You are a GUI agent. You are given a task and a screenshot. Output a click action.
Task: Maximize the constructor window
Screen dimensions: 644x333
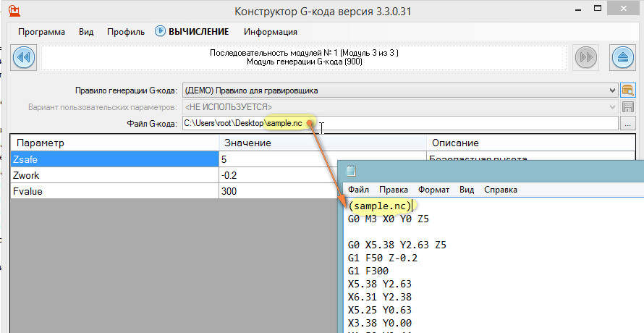point(598,8)
